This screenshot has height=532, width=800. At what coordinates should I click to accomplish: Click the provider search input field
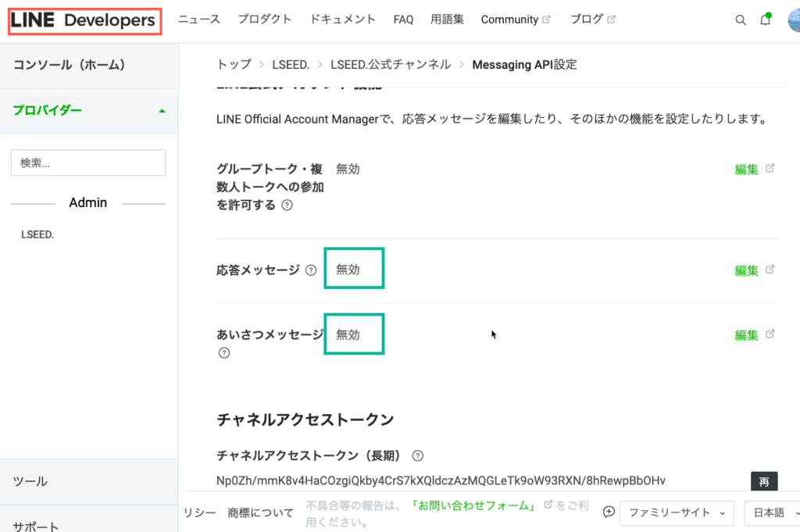88,162
